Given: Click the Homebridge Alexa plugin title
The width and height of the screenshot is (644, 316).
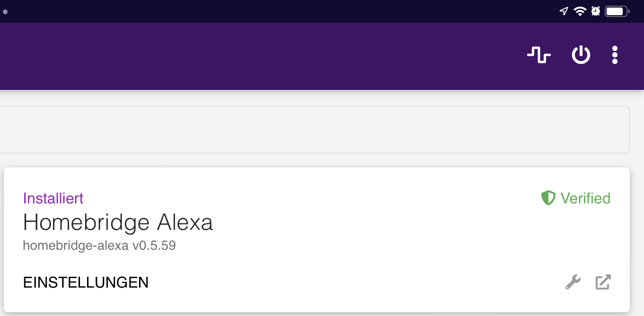Looking at the screenshot, I should [x=118, y=222].
